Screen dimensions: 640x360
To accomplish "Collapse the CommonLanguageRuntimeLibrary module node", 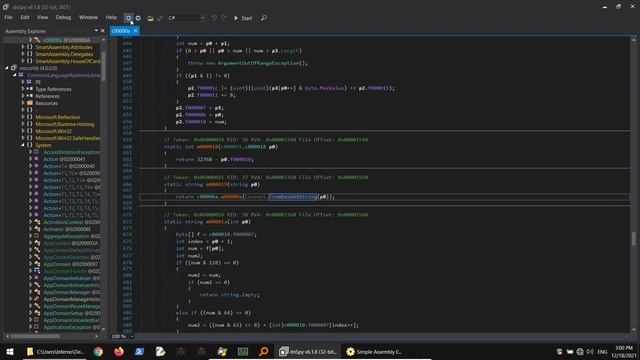I will [15, 75].
